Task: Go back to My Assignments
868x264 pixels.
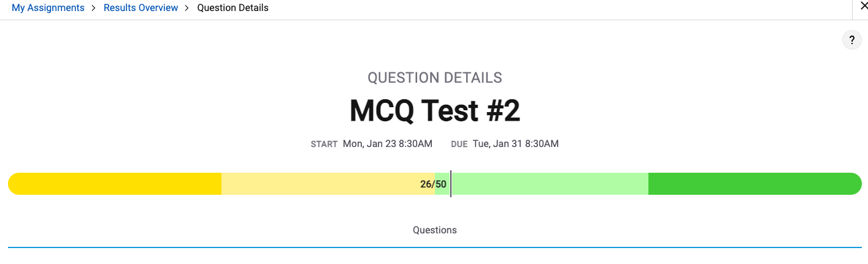Action: pyautogui.click(x=48, y=8)
